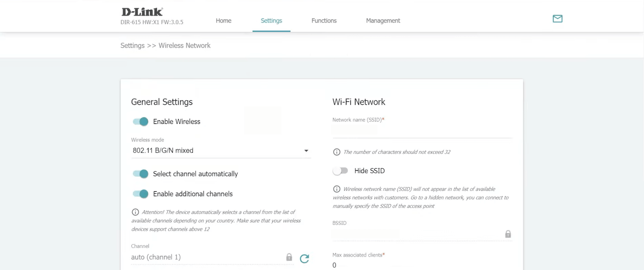Disable Select channel automatically switch
This screenshot has width=644, height=270.
pyautogui.click(x=140, y=174)
